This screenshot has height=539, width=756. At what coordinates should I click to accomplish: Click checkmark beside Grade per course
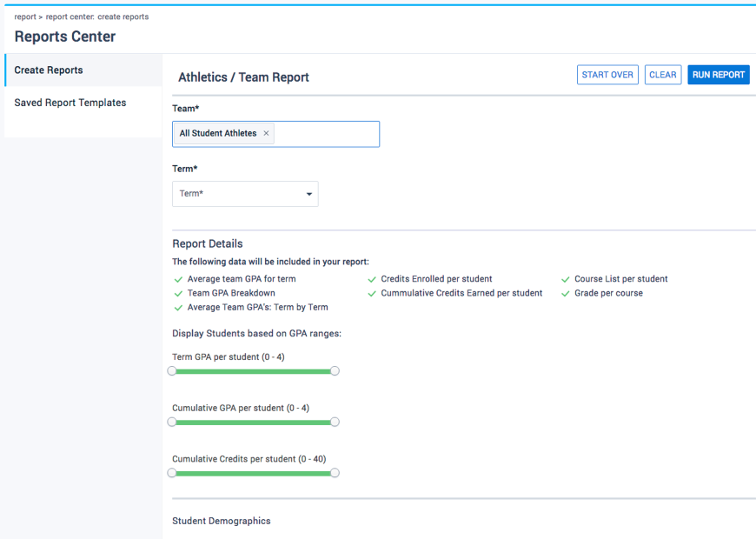[x=566, y=294]
